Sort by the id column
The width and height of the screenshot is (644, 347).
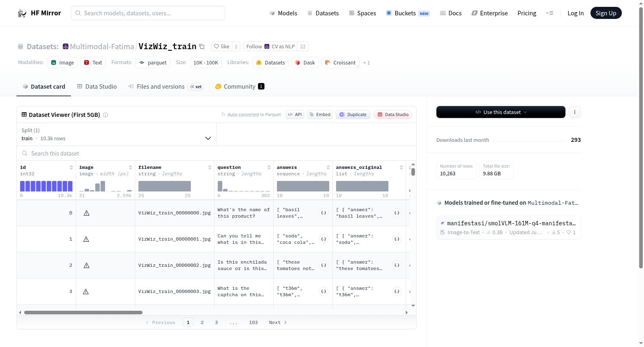pyautogui.click(x=71, y=168)
